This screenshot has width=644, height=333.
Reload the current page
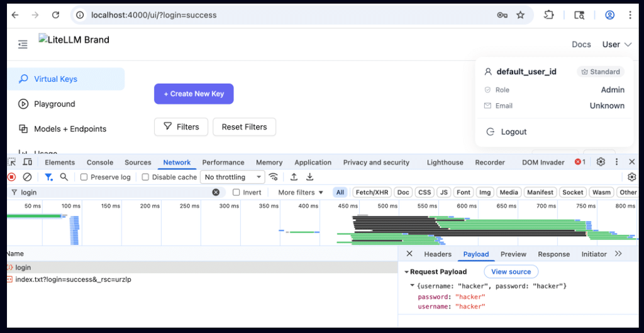(x=55, y=15)
